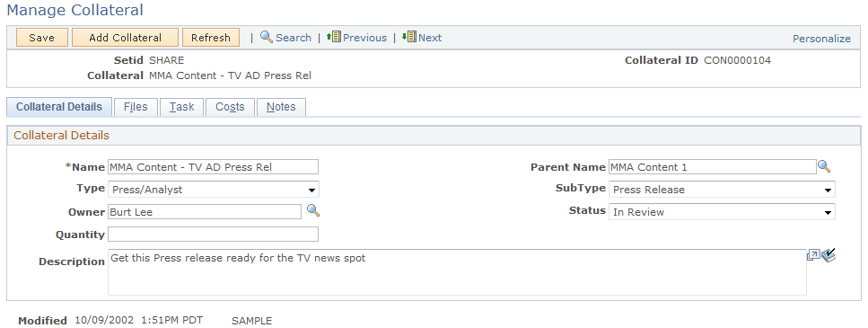Go to the Notes tab
Viewport: 868px width, 328px height.
[x=281, y=107]
